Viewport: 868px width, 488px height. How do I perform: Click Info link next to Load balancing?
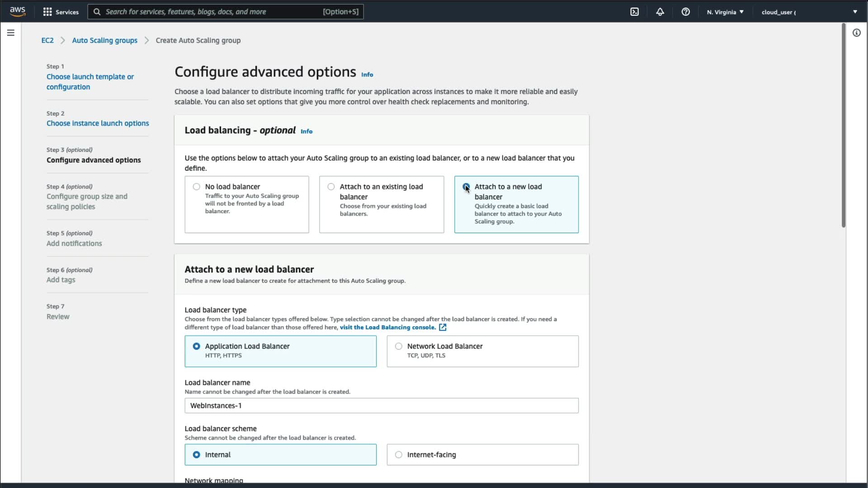click(307, 131)
